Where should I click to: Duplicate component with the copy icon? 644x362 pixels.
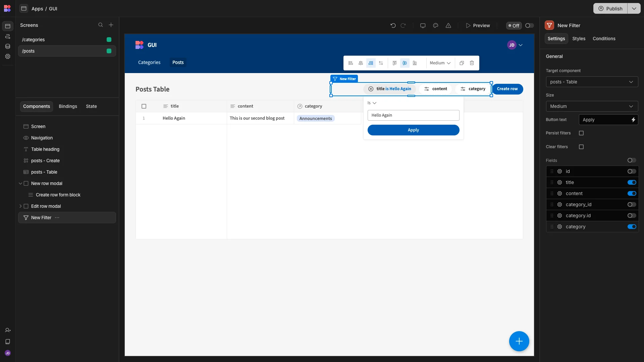point(462,63)
